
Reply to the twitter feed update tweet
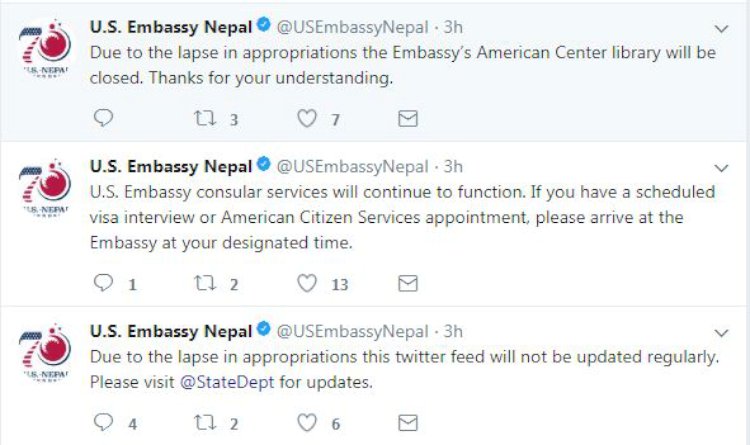click(x=104, y=422)
